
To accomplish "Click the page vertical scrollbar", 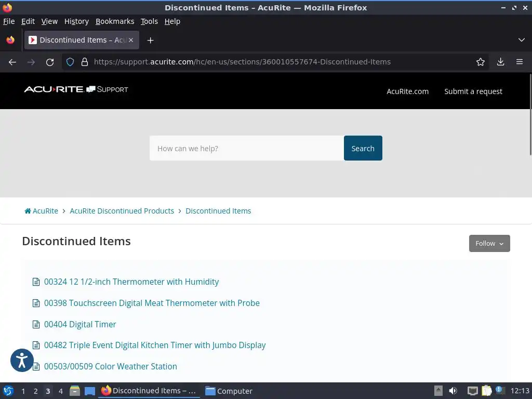I will pyautogui.click(x=530, y=115).
